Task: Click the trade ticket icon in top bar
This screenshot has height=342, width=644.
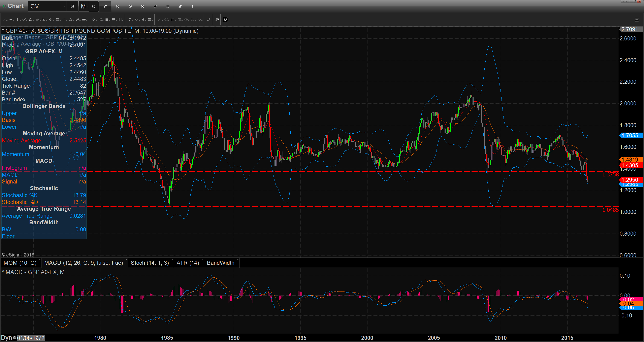Action: [x=155, y=6]
